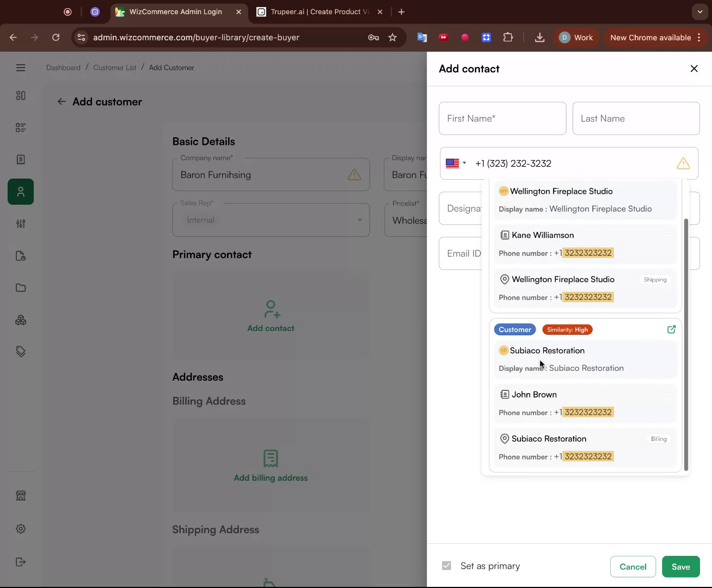Open a new browser tab
This screenshot has height=588, width=712.
coord(401,11)
